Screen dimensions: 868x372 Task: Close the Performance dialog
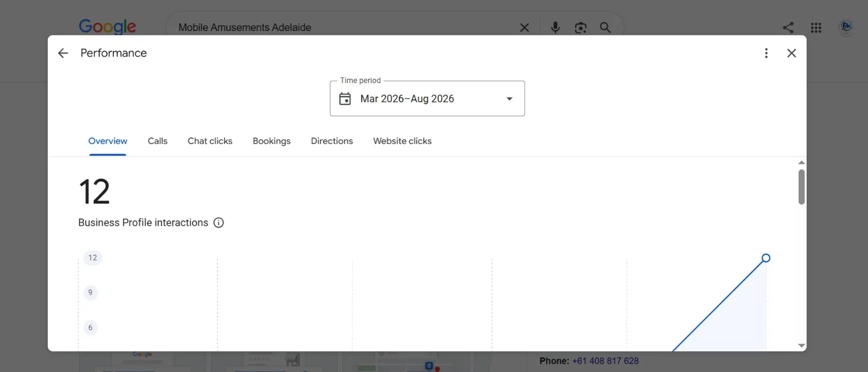tap(792, 53)
